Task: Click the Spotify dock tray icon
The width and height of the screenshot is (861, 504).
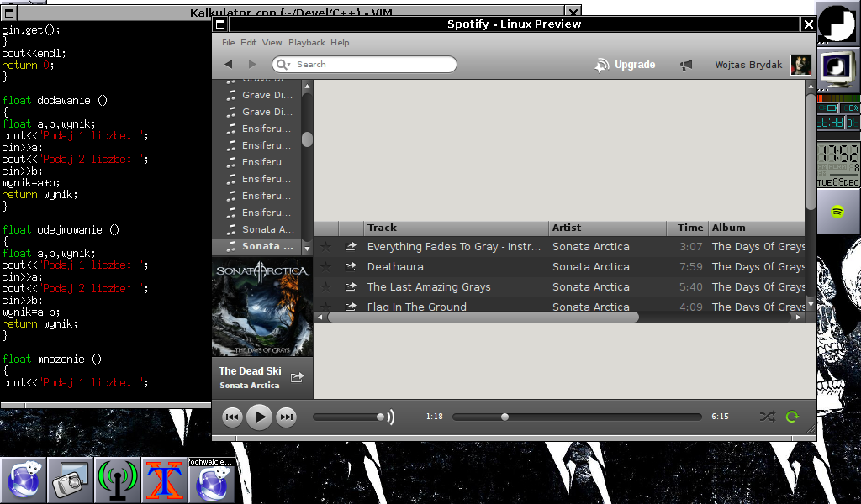Action: (837, 212)
